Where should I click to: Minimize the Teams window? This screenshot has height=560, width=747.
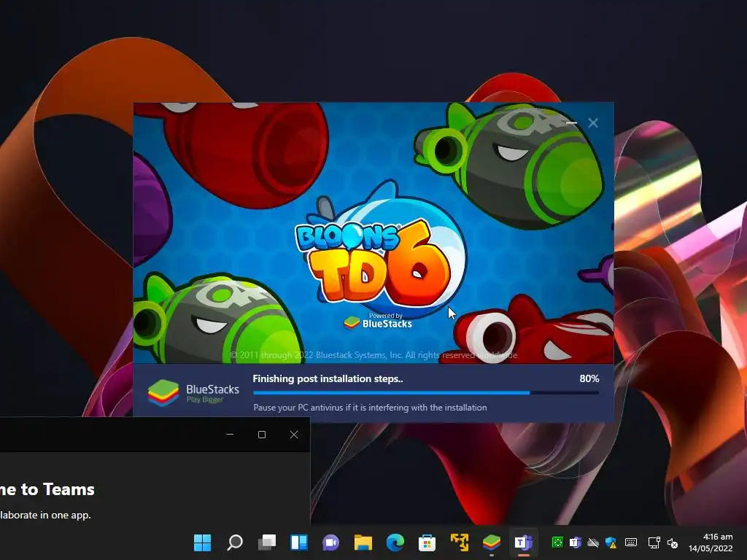(x=230, y=435)
